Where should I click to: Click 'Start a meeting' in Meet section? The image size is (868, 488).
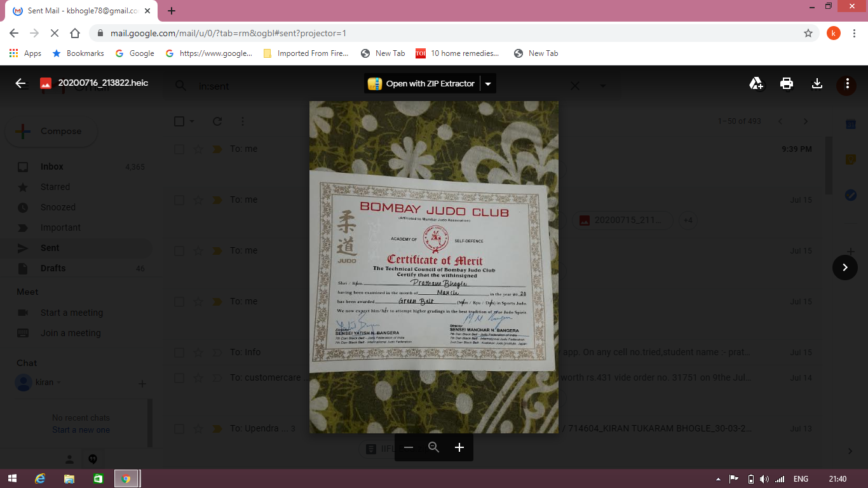[71, 313]
